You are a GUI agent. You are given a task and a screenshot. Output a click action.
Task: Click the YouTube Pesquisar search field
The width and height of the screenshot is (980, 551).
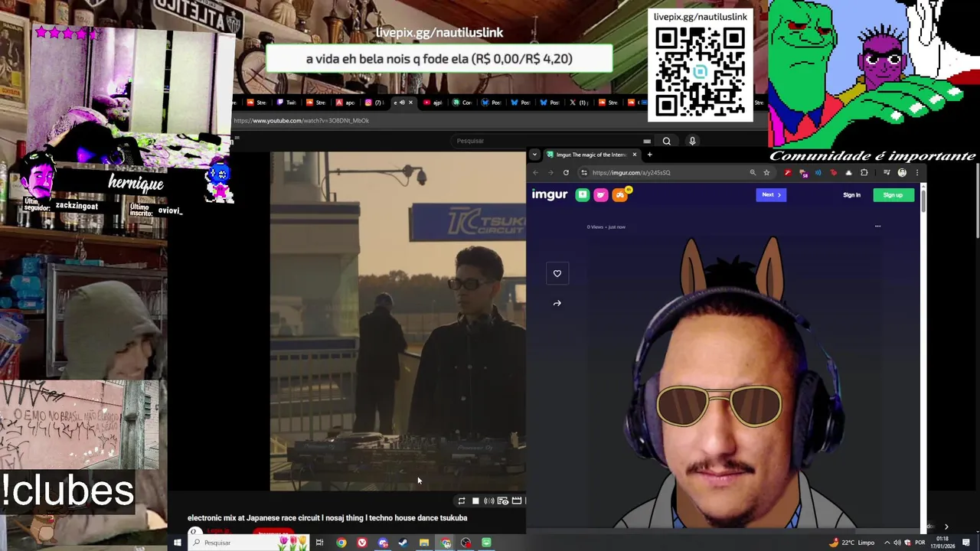pyautogui.click(x=547, y=141)
